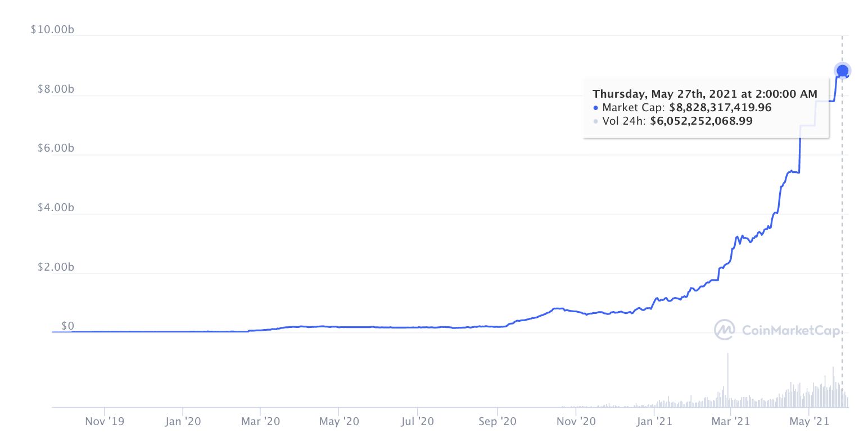This screenshot has height=438, width=868.
Task: Click the grey Vol 24h legend dot
Action: 596,121
